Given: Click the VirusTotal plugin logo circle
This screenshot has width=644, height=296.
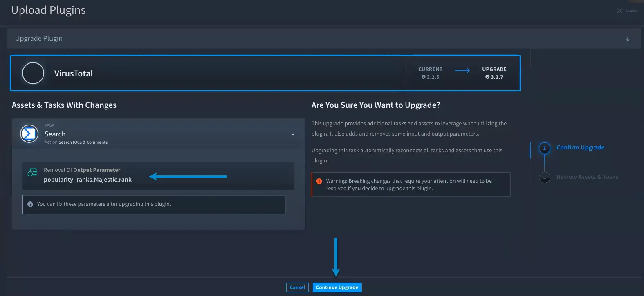Looking at the screenshot, I should pyautogui.click(x=33, y=73).
